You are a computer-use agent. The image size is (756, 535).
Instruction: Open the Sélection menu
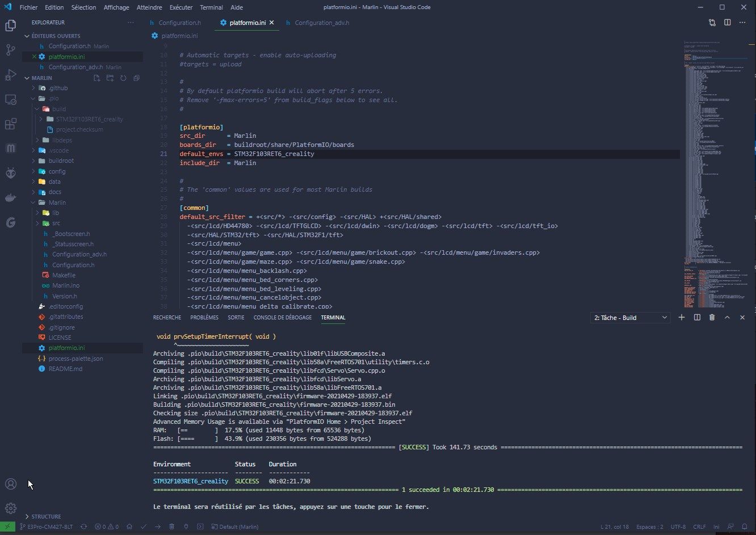point(83,7)
